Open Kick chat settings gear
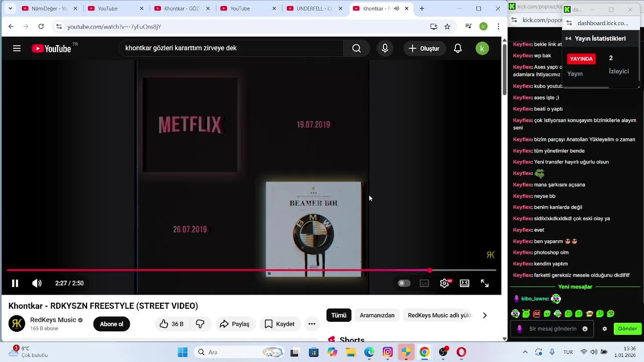Viewport: 644px width, 362px height. pyautogui.click(x=605, y=329)
